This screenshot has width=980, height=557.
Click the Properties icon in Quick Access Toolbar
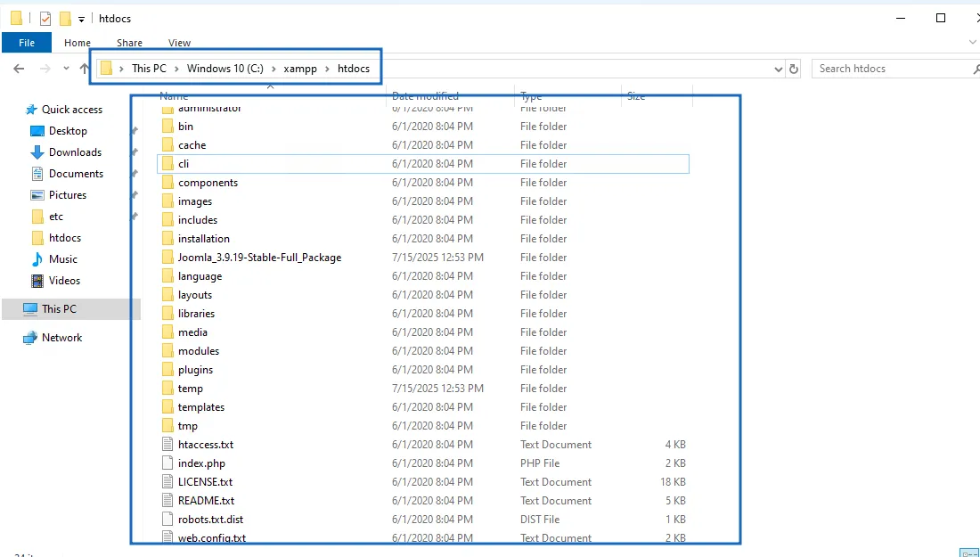44,17
